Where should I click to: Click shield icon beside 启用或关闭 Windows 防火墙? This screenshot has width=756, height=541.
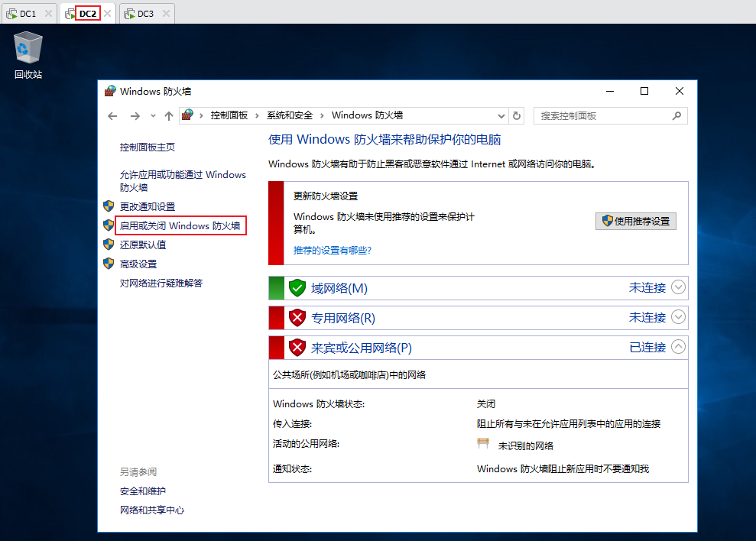pyautogui.click(x=109, y=225)
